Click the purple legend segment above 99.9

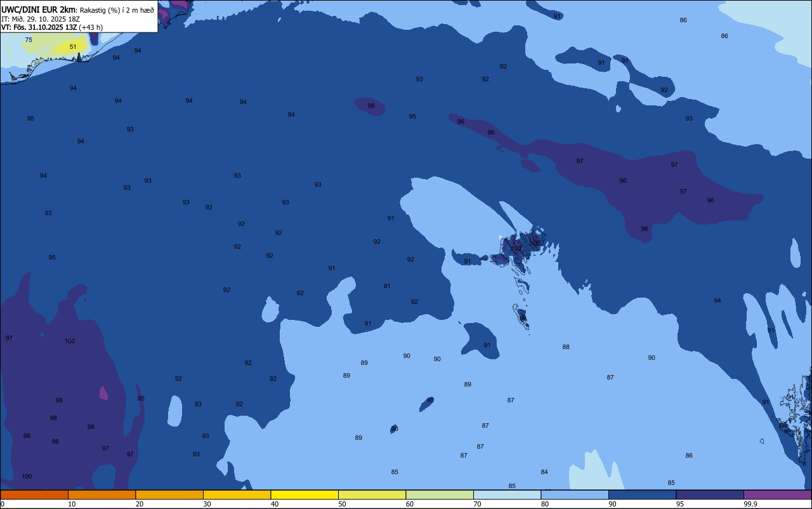pos(777,494)
